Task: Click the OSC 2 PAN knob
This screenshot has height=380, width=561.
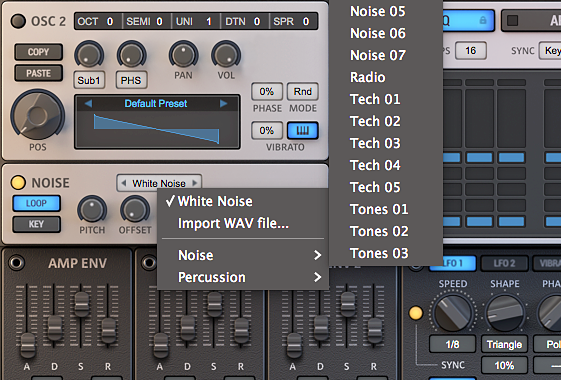Action: pyautogui.click(x=183, y=55)
